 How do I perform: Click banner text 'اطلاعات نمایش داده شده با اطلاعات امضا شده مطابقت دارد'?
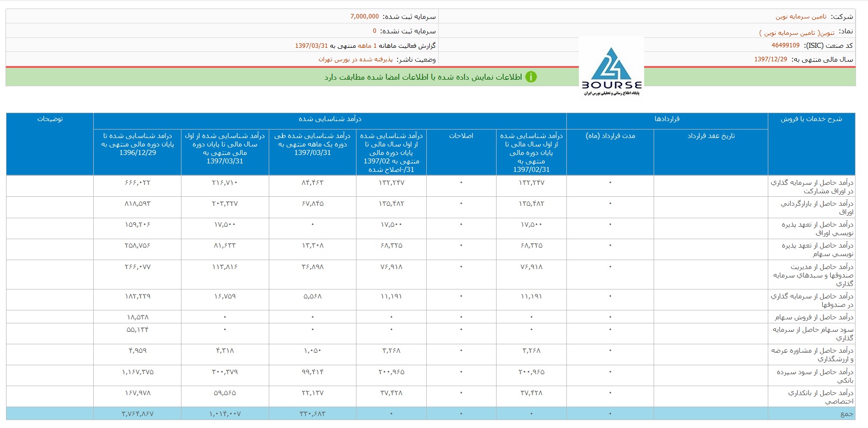[423, 77]
